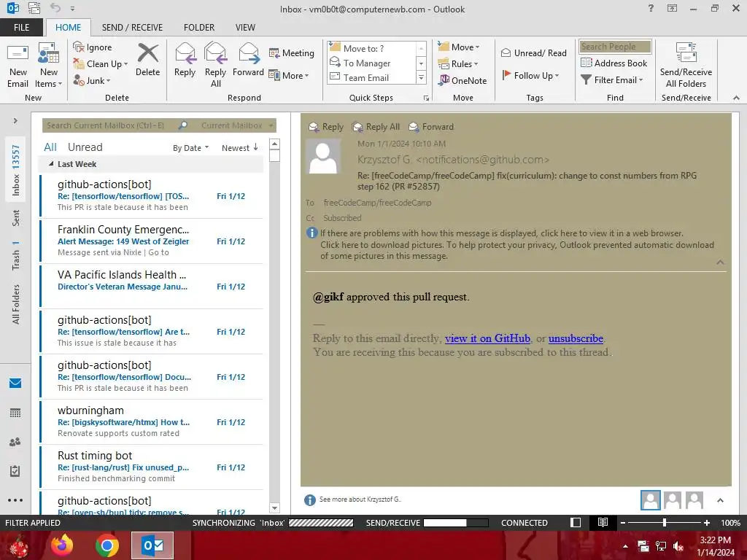Open the Address Book

point(614,63)
